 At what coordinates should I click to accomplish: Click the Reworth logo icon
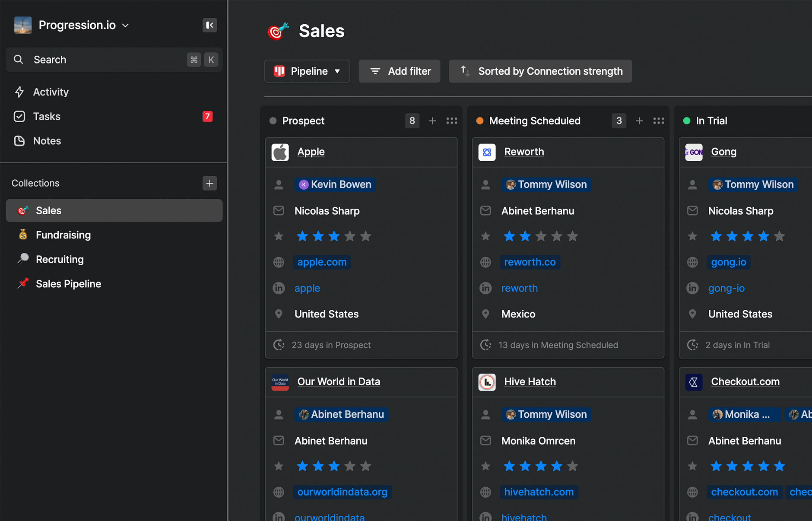click(x=487, y=152)
